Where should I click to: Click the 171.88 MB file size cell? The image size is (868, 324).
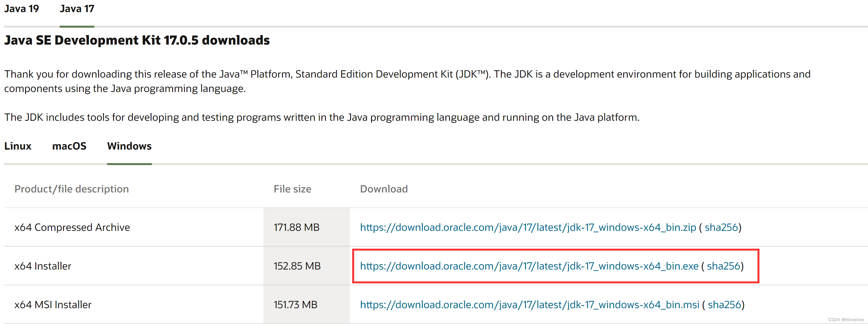point(307,227)
